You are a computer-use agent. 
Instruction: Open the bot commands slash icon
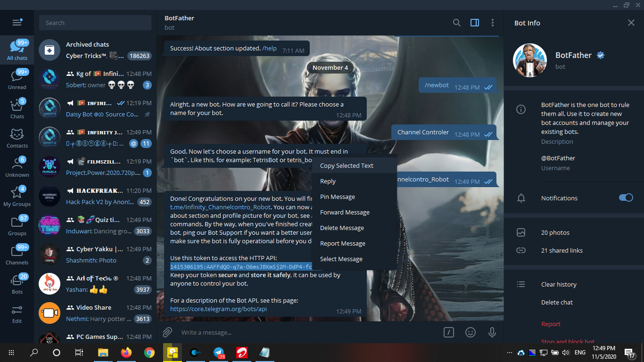click(448, 332)
